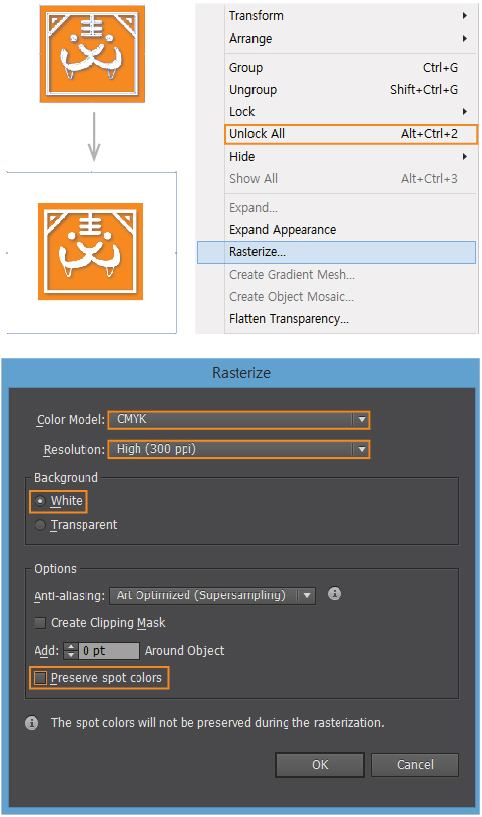The height and width of the screenshot is (817, 482).
Task: Click the anti-aliasing info icon
Action: tap(335, 593)
